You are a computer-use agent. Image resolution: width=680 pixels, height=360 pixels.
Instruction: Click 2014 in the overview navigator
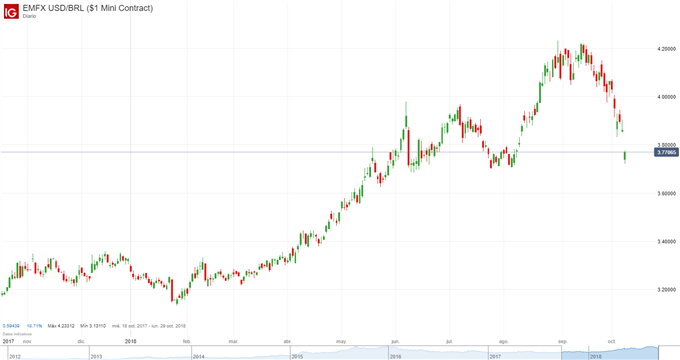click(198, 357)
